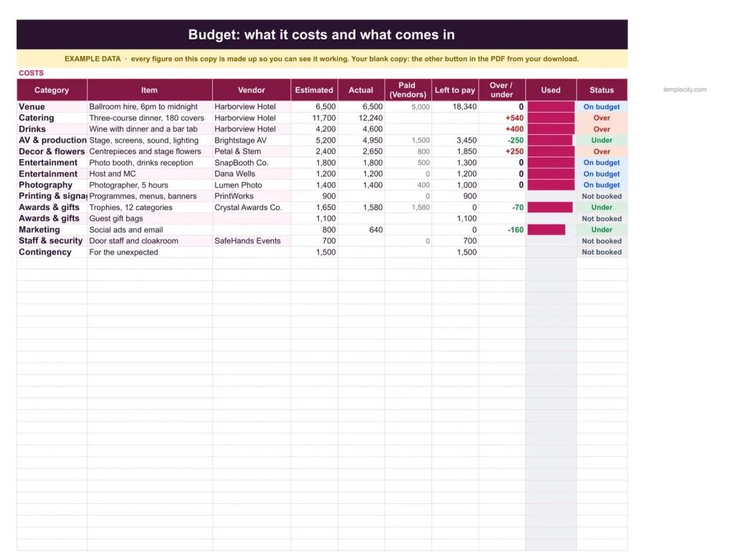
Task: Select the Contingency category cell
Action: click(52, 252)
